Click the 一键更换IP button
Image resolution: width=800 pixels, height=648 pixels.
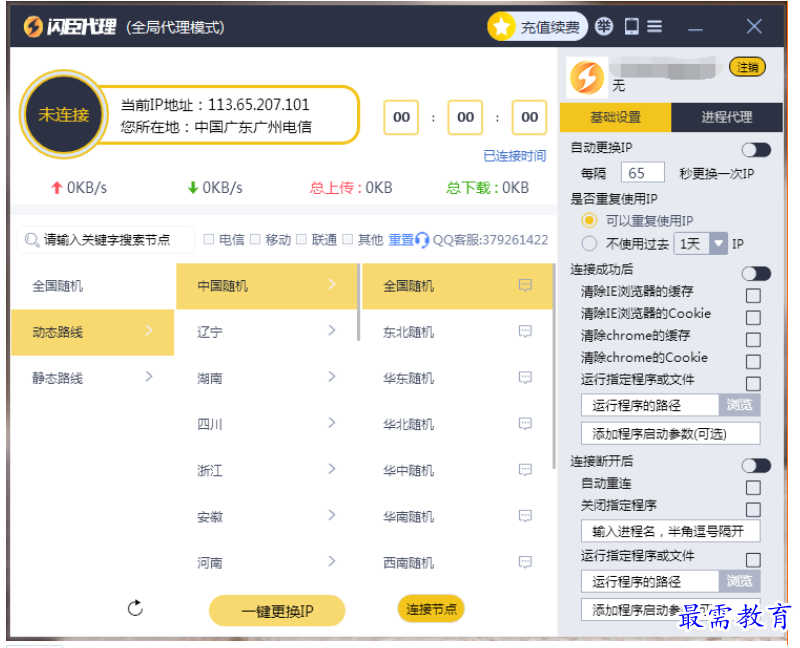(277, 610)
